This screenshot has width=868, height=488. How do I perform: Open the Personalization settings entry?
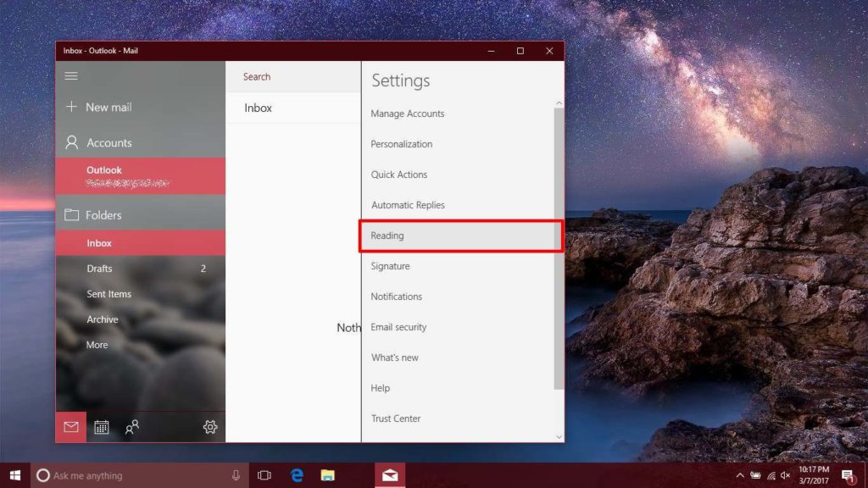click(400, 144)
